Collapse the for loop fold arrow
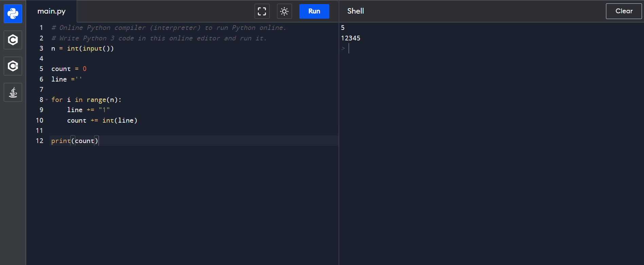Image resolution: width=644 pixels, height=265 pixels. coord(47,100)
